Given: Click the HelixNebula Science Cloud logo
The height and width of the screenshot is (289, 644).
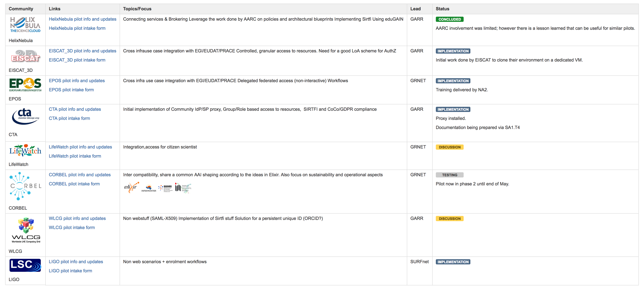Looking at the screenshot, I should click(25, 25).
